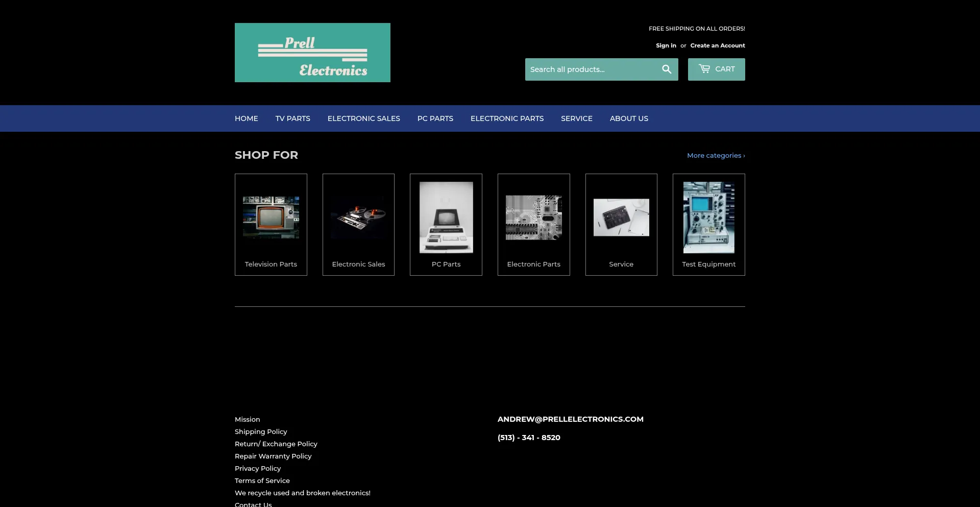Open the Repair Warranty Policy link

pyautogui.click(x=273, y=456)
